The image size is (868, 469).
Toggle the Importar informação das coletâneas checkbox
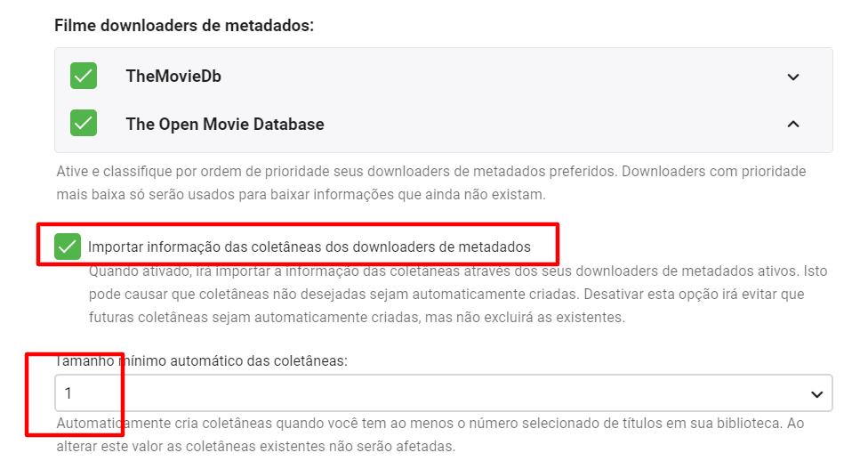point(68,247)
